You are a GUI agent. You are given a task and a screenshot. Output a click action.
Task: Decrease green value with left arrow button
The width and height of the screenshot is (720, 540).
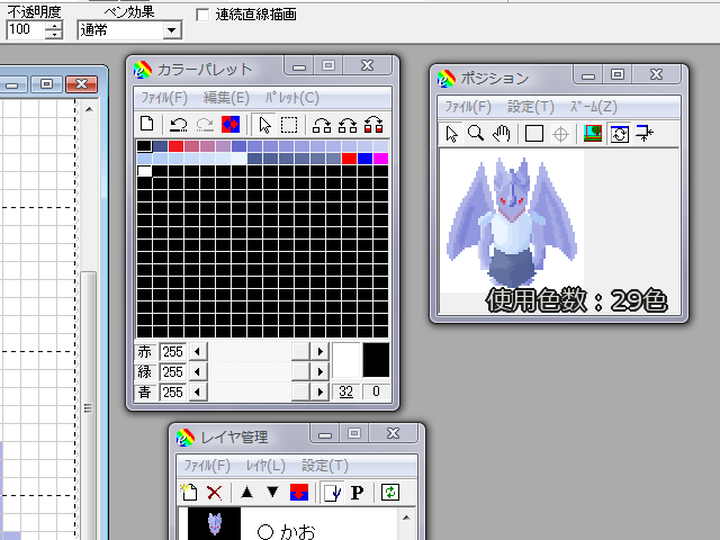click(198, 372)
